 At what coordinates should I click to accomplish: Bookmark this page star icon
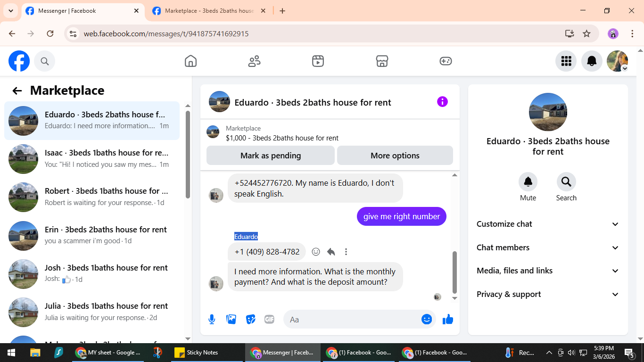tap(586, 34)
